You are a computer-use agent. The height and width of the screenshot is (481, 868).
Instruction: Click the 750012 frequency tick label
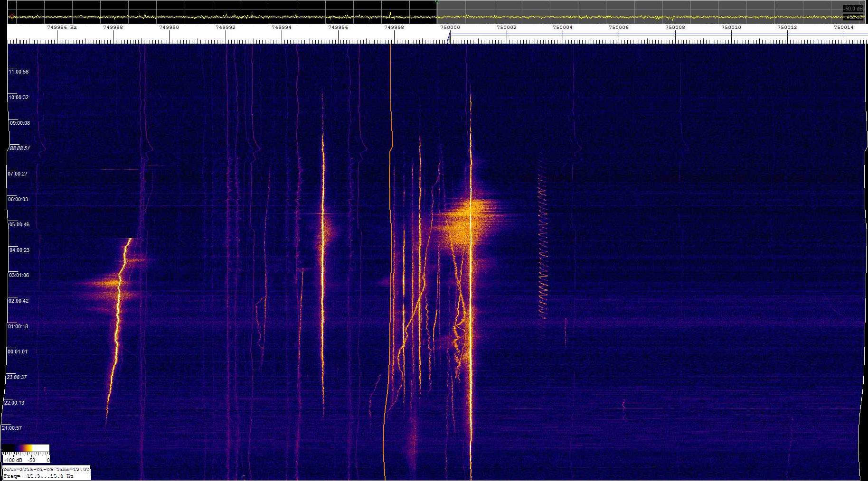coord(787,28)
